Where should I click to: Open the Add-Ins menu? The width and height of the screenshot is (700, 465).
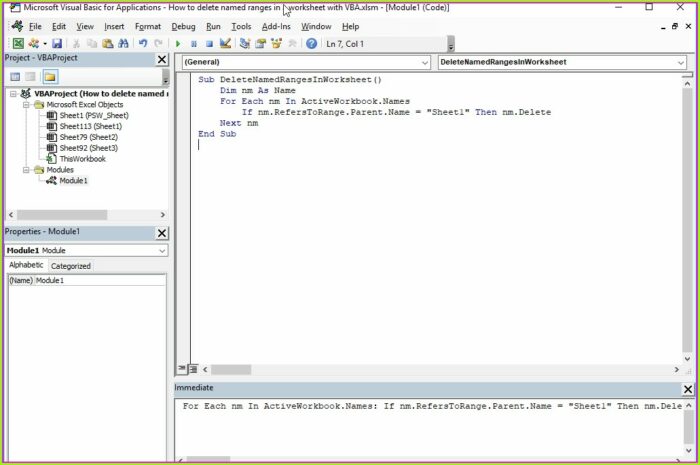click(276, 27)
